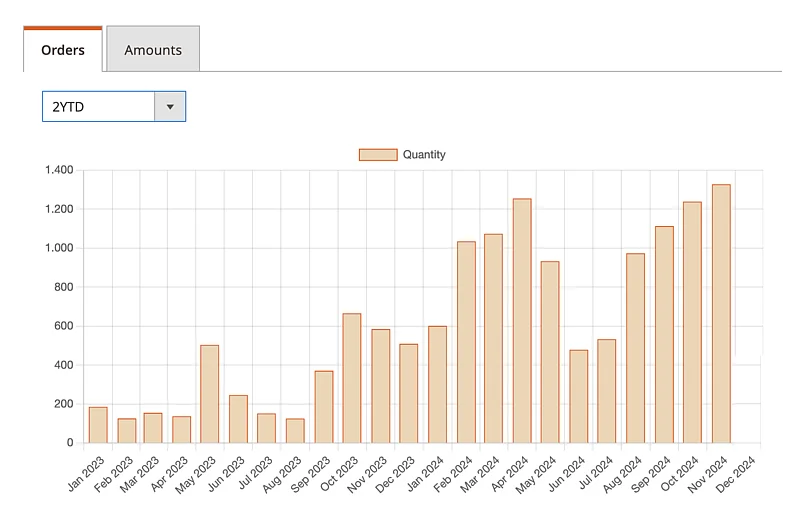
Task: Click the Aug 2024 bar
Action: click(x=635, y=348)
